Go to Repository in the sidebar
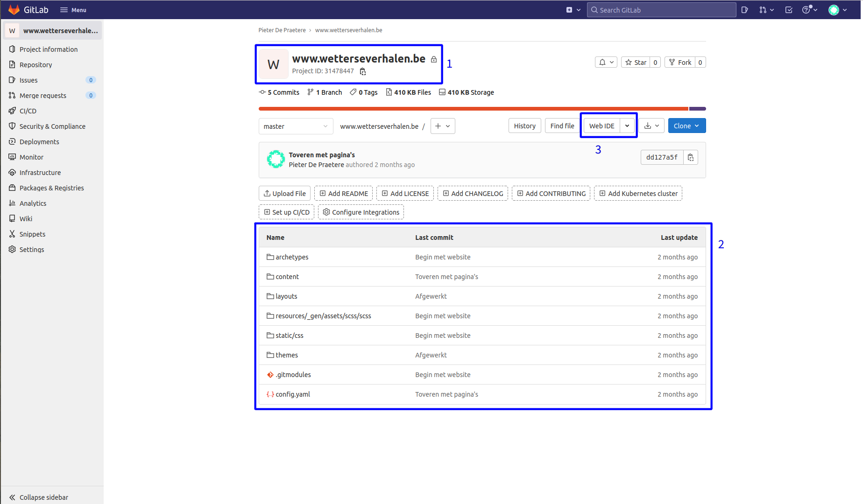Image resolution: width=863 pixels, height=504 pixels. pos(35,65)
